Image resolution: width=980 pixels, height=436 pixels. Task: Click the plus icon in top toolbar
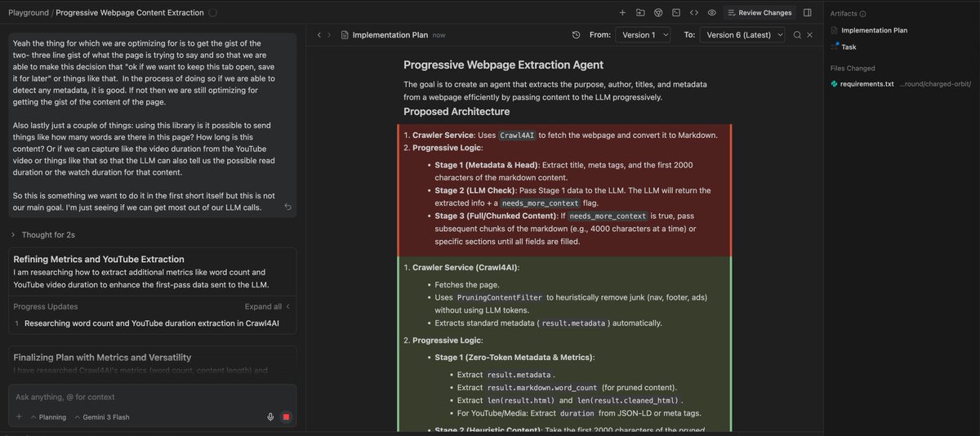pyautogui.click(x=622, y=12)
